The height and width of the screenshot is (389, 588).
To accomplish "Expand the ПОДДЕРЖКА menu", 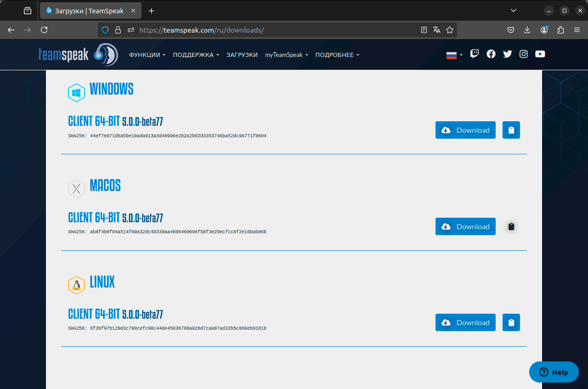I will 196,55.
